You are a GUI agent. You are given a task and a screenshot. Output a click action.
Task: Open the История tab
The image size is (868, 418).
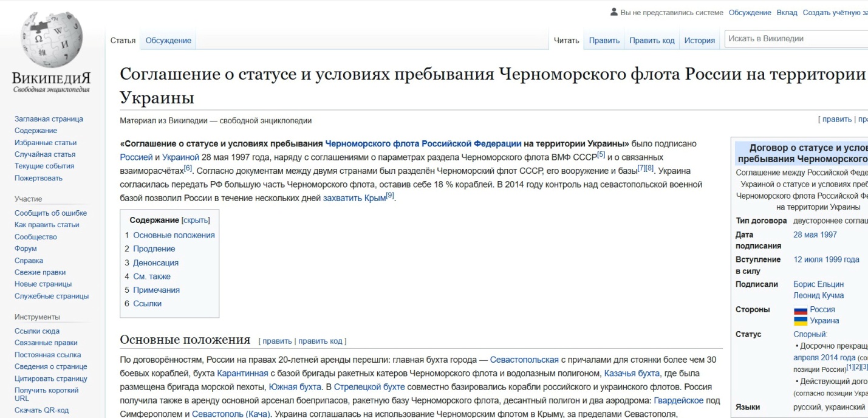(x=700, y=41)
